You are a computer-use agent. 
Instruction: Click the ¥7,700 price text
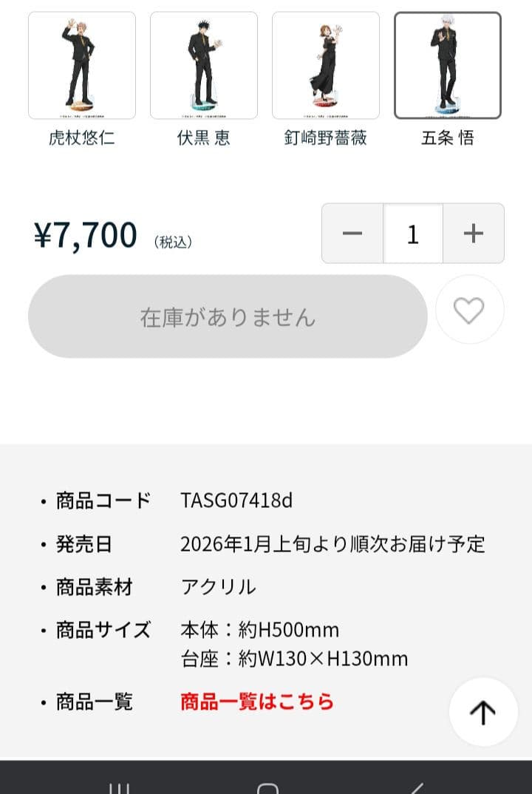86,235
